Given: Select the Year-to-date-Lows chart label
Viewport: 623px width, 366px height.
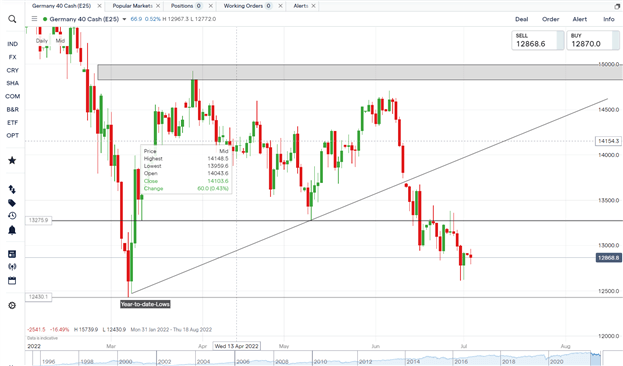Looking at the screenshot, I should point(145,304).
